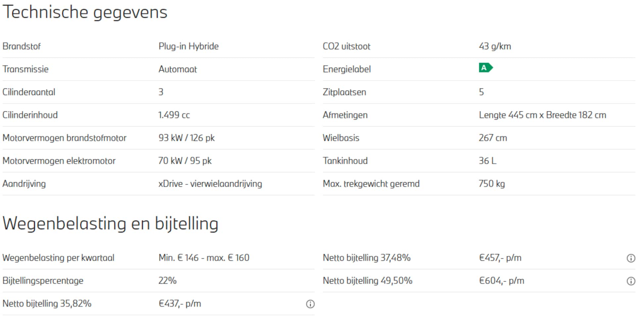Click the xDrive - vierwielaandrijving text
The image size is (644, 318).
210,184
